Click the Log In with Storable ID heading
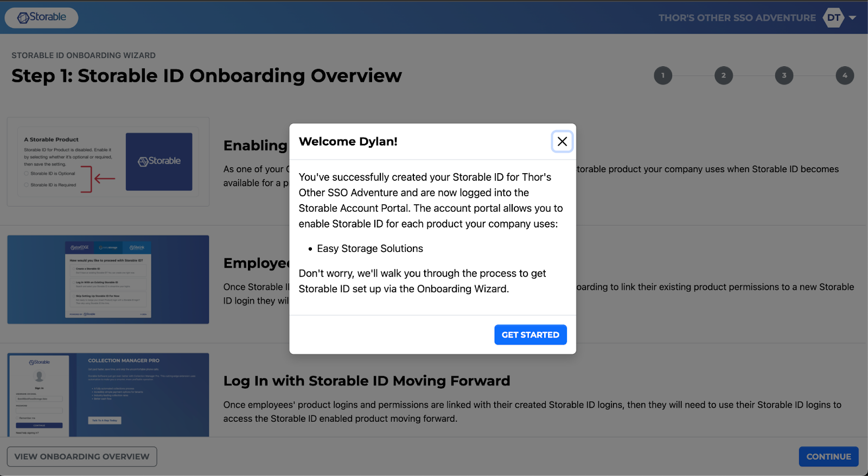 pos(367,381)
